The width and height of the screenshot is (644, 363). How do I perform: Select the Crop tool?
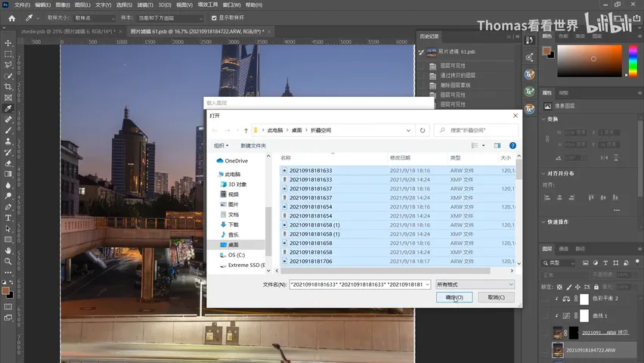8,87
